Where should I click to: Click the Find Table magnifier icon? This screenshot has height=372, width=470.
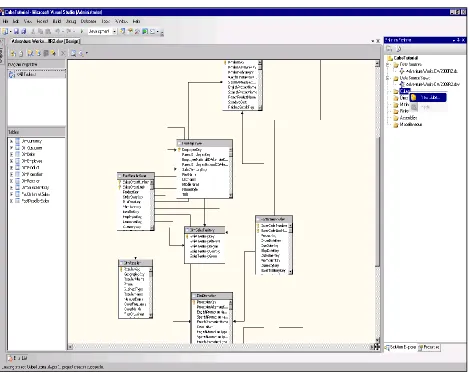pos(73,53)
